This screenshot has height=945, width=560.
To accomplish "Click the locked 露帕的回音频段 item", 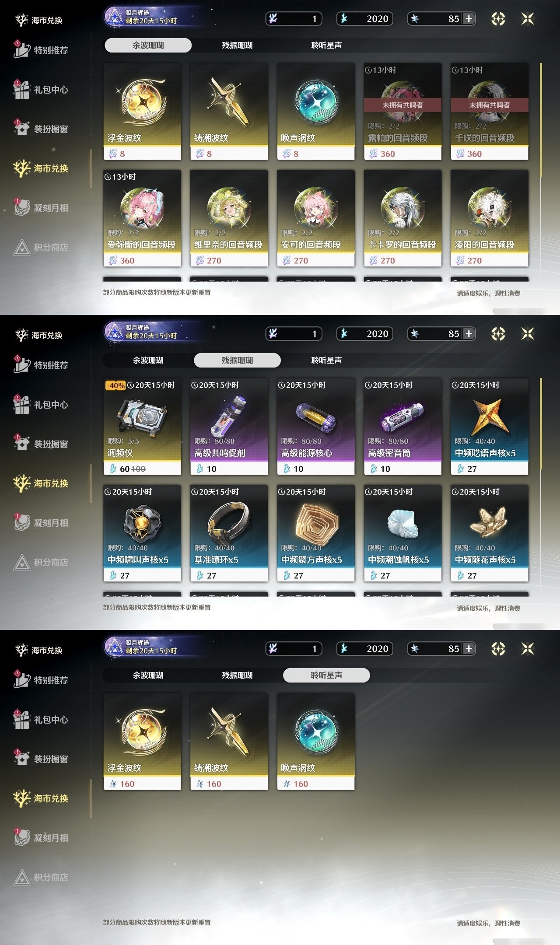I will [402, 112].
